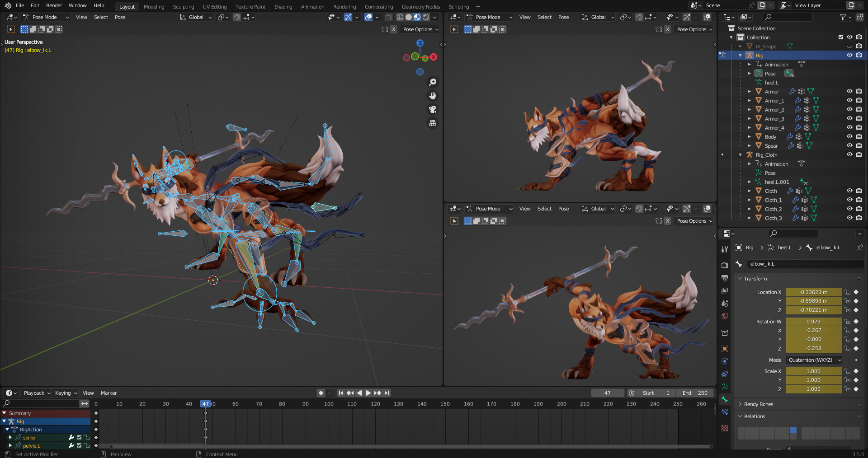Click the tweak select tool icon in main viewport

tap(11, 29)
